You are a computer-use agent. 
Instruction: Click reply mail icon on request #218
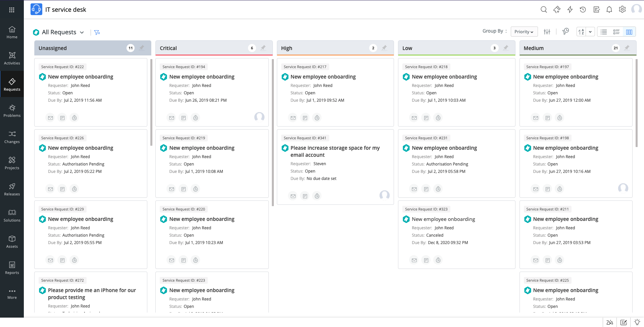414,118
